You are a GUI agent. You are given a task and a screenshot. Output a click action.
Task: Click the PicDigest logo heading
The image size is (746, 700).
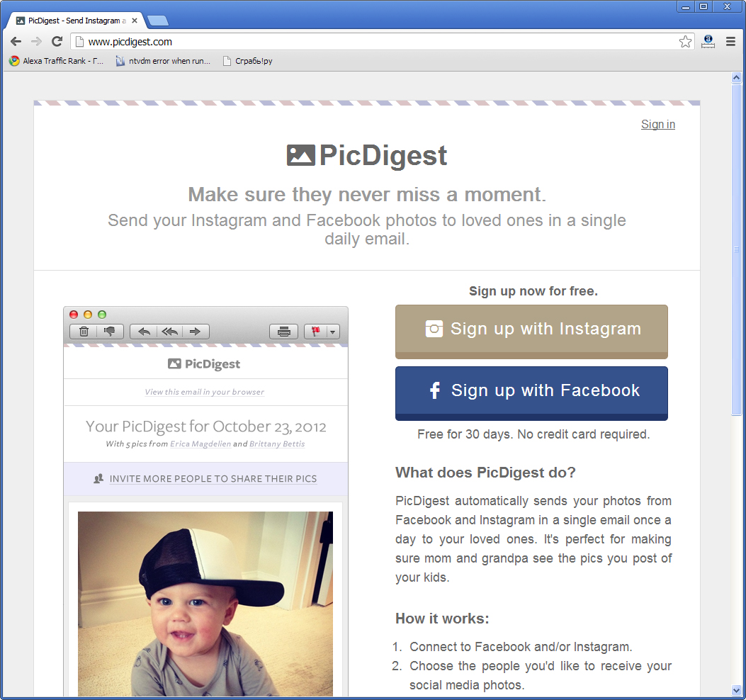click(x=367, y=155)
